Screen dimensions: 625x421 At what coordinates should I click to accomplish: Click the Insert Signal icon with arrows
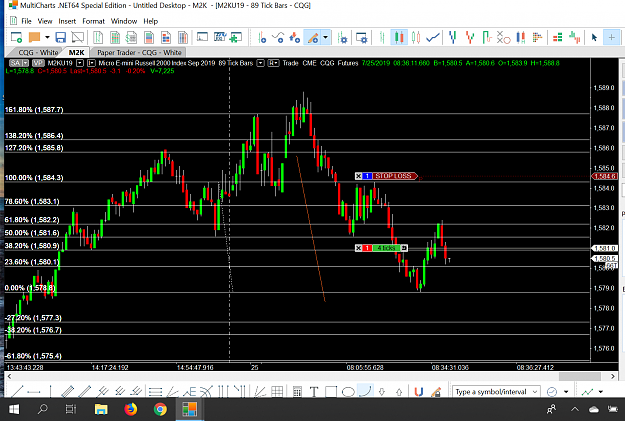point(295,37)
